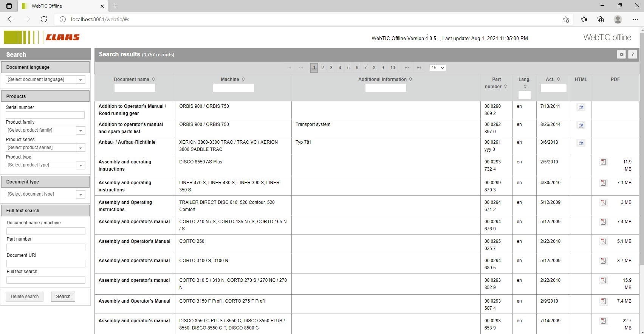Sort by Lang. column arrows
Viewport: 644px width, 334px height.
pyautogui.click(x=525, y=87)
